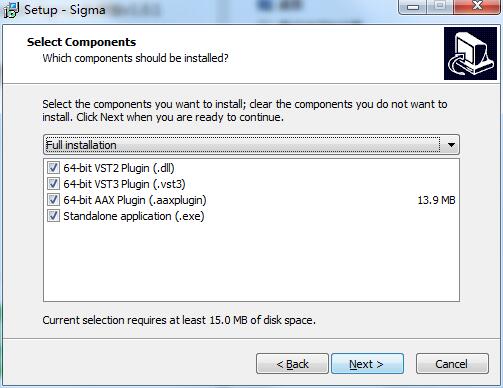Select the 64-bit VST3 Plugin label text
This screenshot has width=503, height=388.
124,184
